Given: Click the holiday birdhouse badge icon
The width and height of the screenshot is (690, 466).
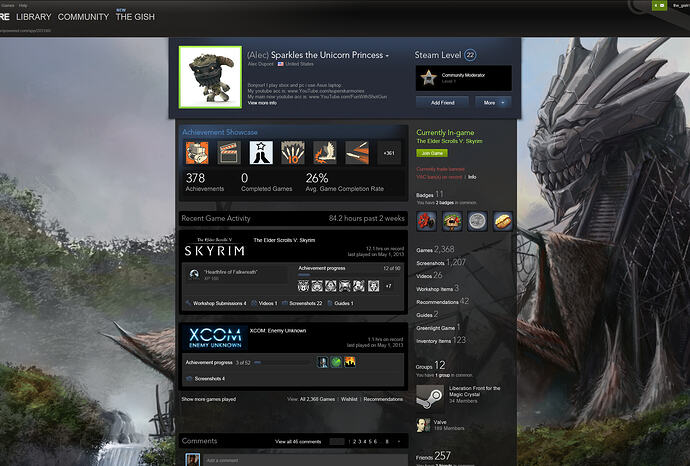Looking at the screenshot, I should tap(452, 221).
